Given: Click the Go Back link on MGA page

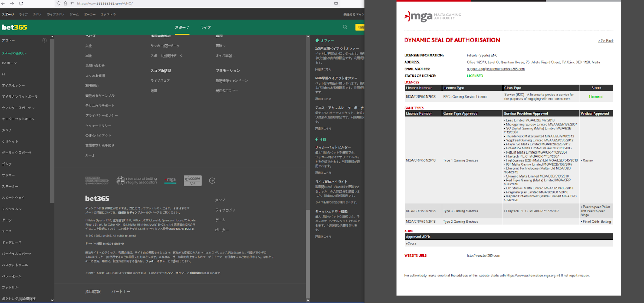Looking at the screenshot, I should click(x=606, y=41).
